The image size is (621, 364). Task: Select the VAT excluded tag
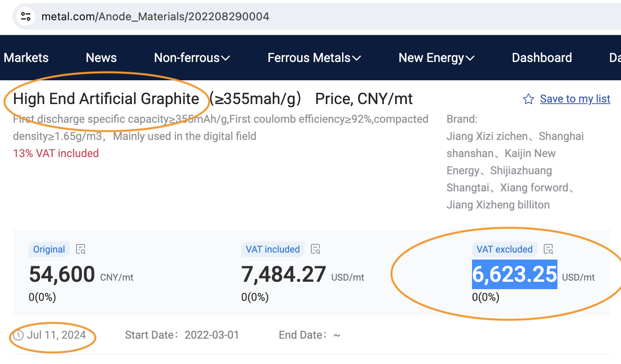pyautogui.click(x=504, y=249)
